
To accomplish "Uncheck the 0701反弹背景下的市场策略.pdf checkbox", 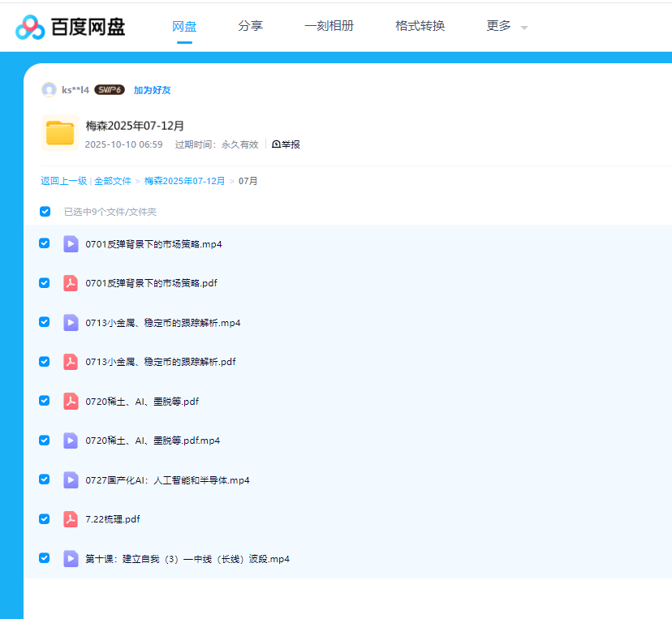I will click(x=45, y=283).
